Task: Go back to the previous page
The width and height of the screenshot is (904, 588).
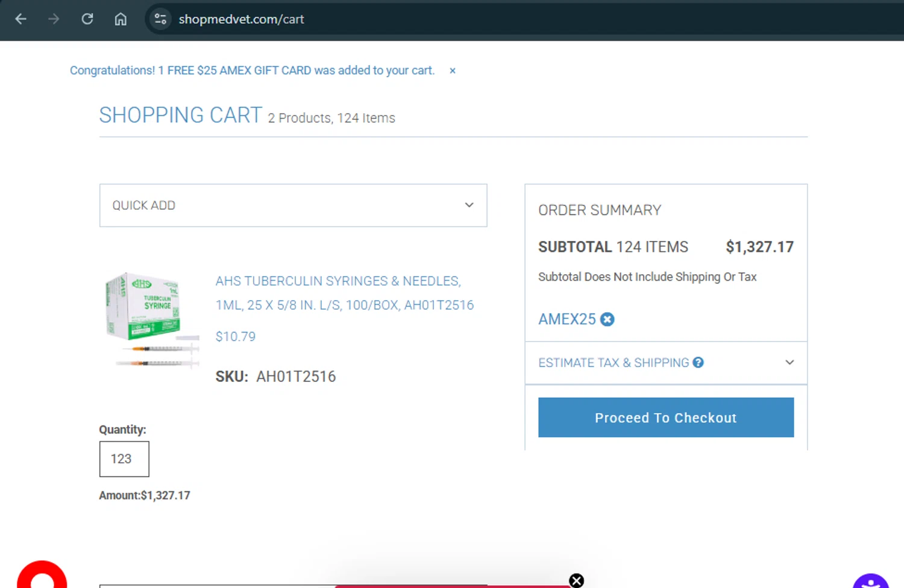Action: (x=21, y=19)
